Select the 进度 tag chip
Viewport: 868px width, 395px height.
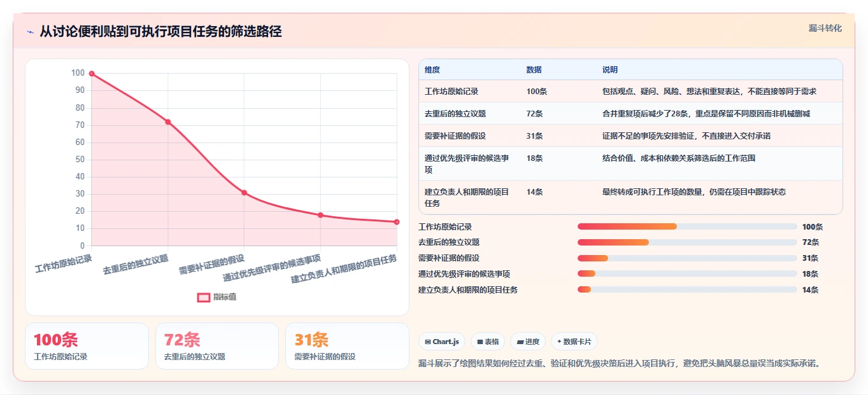point(528,342)
